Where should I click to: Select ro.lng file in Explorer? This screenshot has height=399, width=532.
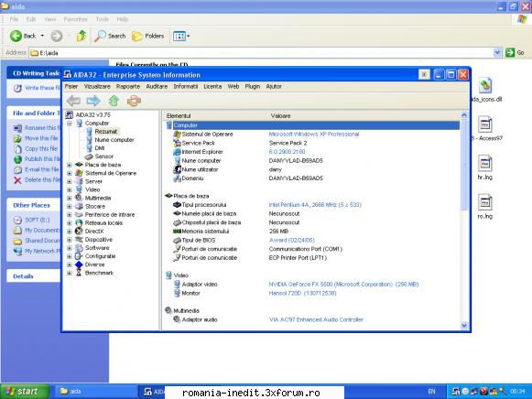click(x=484, y=207)
